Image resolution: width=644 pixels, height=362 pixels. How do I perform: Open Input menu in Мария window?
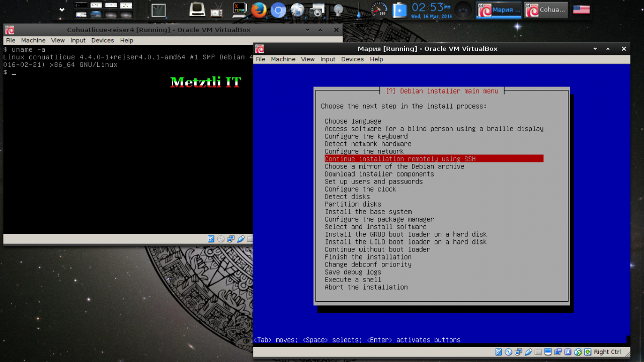(x=328, y=59)
